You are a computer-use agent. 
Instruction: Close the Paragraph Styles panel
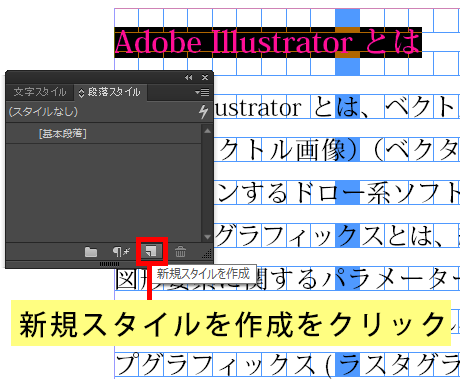tap(205, 77)
